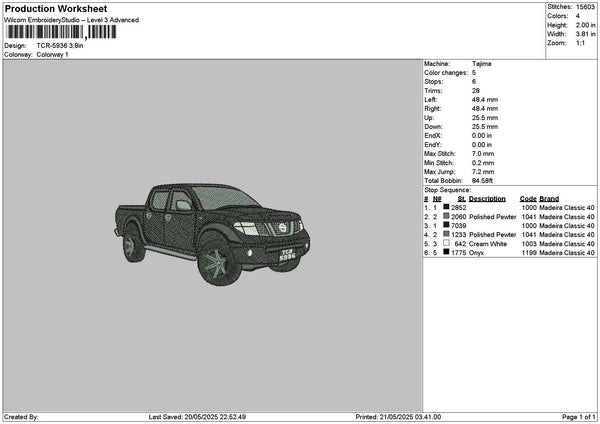Select the swatch for 1233 Polished Pewter
The height and width of the screenshot is (424, 600).
[446, 234]
